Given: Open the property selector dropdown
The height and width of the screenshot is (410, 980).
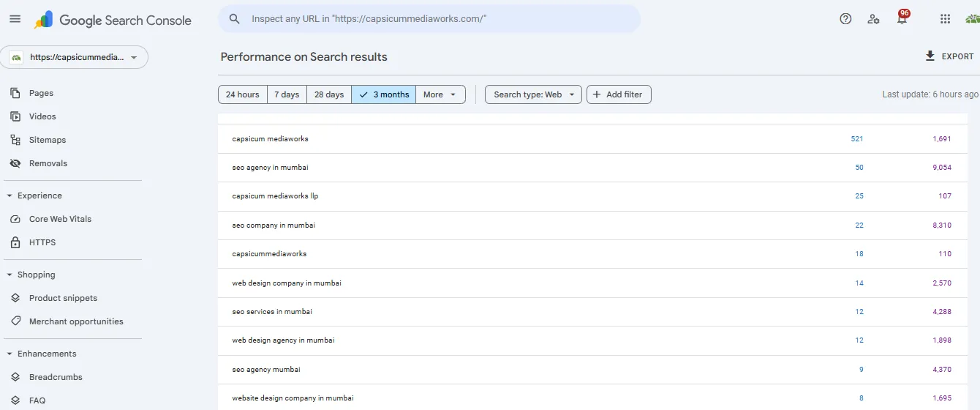Looking at the screenshot, I should [x=75, y=57].
